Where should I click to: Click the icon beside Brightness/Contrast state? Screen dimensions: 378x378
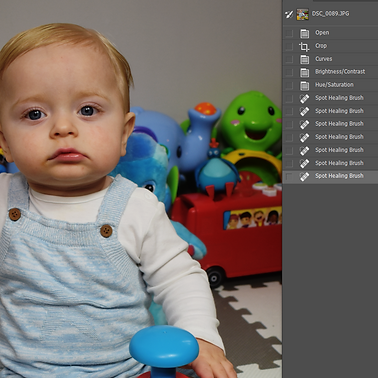[304, 72]
